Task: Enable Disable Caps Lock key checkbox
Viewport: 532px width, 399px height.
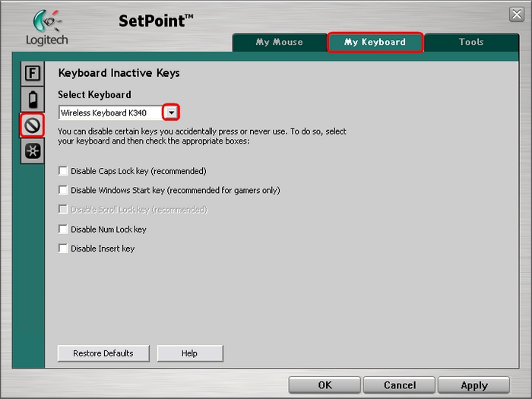Action: (x=63, y=171)
